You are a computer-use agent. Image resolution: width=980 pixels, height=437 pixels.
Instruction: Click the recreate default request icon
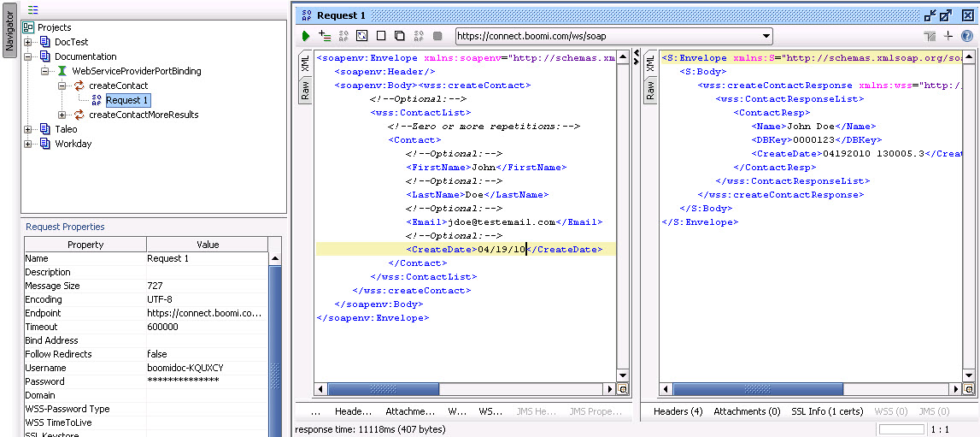pyautogui.click(x=362, y=36)
